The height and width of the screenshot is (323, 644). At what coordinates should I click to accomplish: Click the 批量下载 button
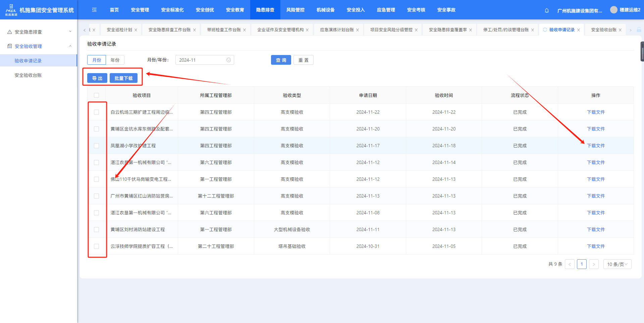pyautogui.click(x=123, y=78)
